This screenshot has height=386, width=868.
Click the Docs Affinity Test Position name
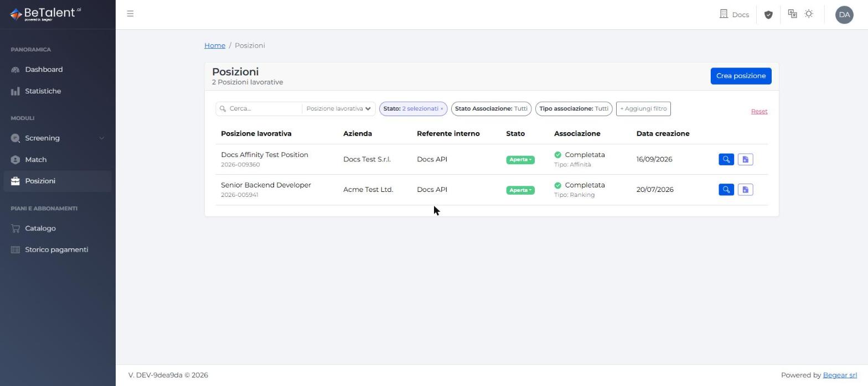(x=265, y=155)
